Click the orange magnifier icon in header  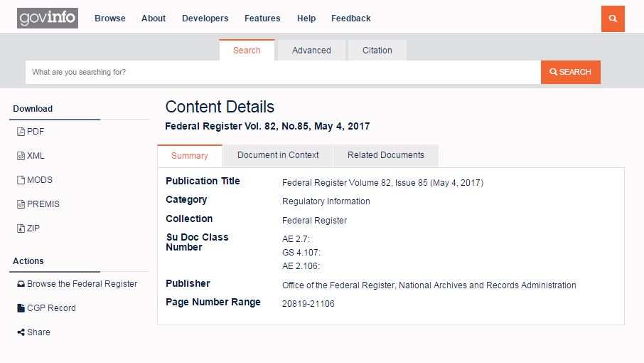(x=612, y=19)
